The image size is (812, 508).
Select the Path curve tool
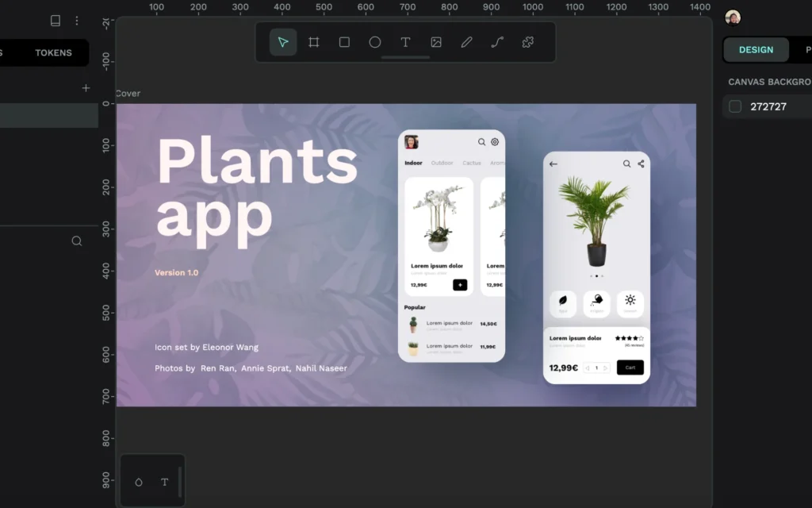[x=497, y=42]
